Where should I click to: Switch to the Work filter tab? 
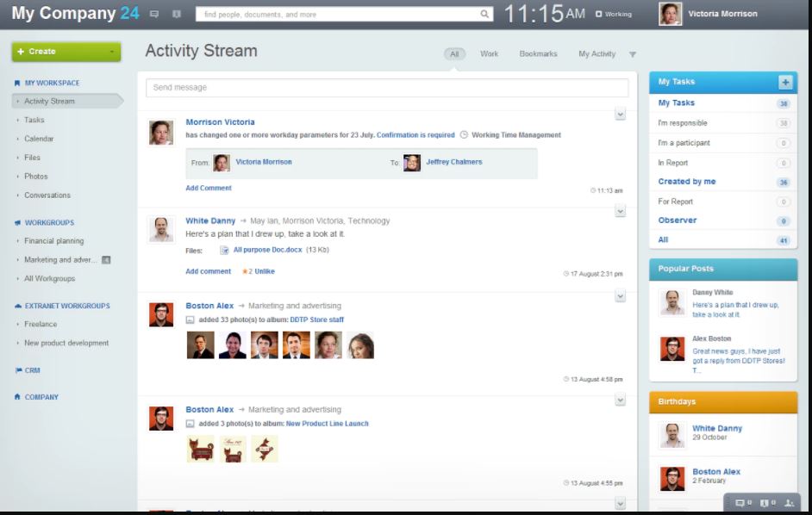coord(489,54)
